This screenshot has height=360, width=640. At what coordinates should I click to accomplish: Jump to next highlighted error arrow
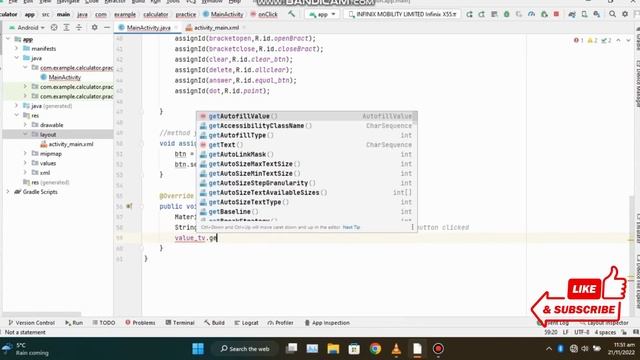tap(628, 40)
